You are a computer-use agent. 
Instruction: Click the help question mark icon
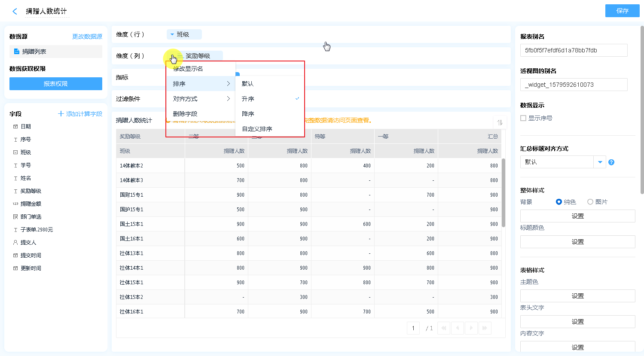611,162
